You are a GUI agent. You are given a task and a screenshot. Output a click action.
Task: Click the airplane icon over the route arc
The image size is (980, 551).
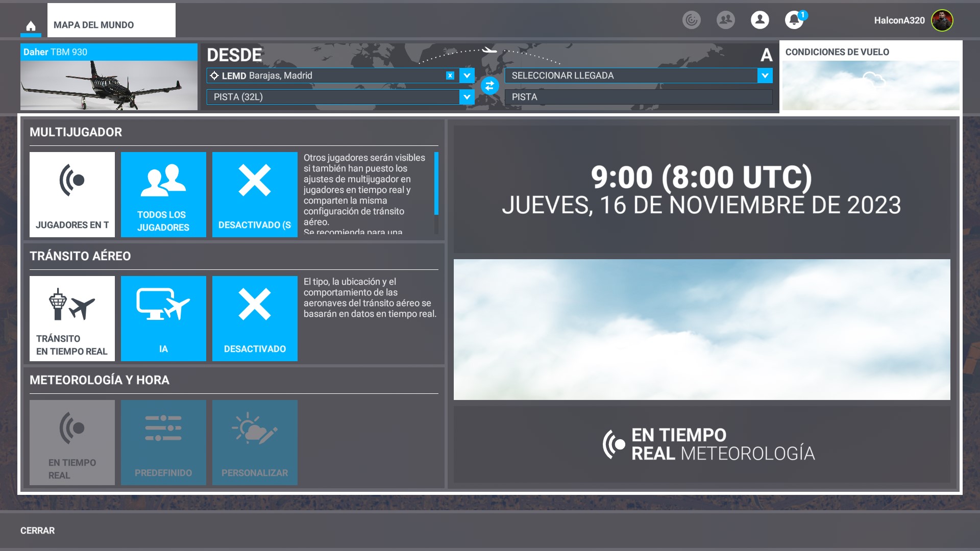click(489, 50)
